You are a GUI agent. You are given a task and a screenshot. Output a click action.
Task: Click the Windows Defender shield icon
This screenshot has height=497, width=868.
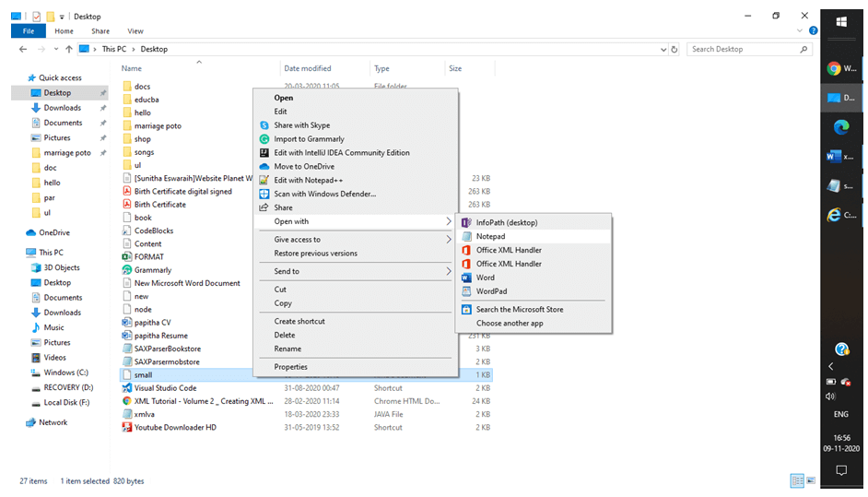click(x=264, y=194)
